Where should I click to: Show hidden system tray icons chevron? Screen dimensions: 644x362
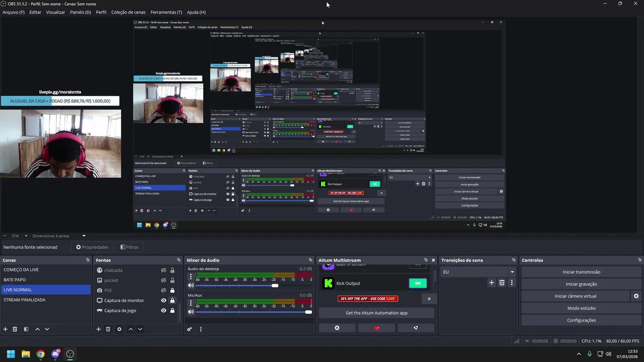point(579,354)
